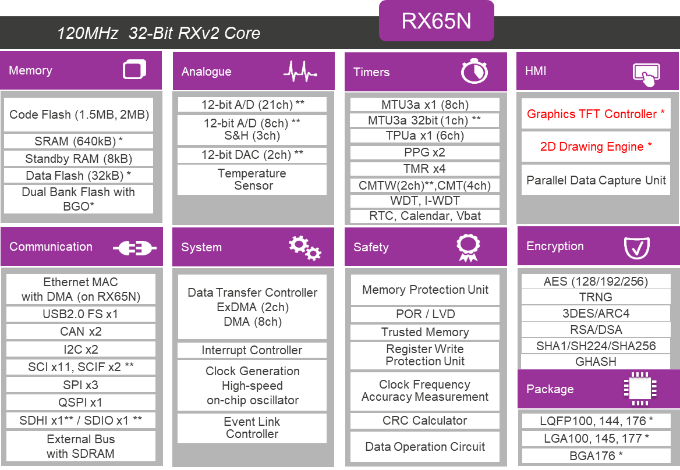Click 'Interrupt Controller' box
This screenshot has height=470, width=680.
(252, 350)
